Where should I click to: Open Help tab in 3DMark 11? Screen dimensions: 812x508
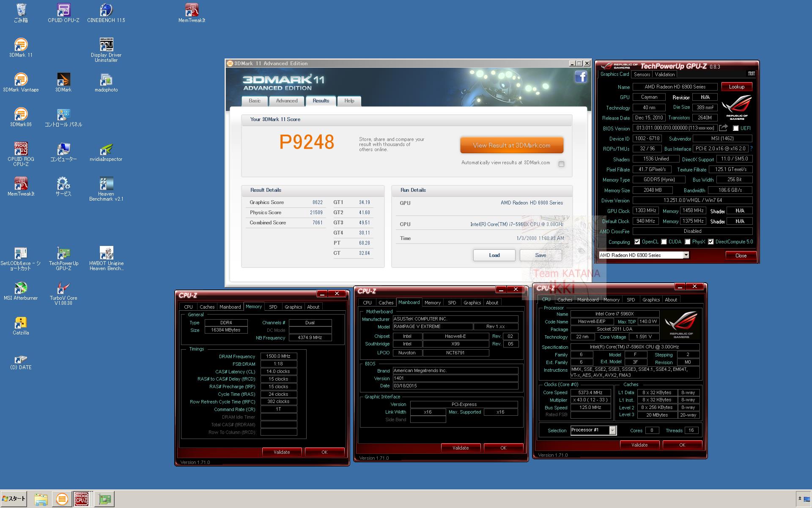pyautogui.click(x=349, y=101)
